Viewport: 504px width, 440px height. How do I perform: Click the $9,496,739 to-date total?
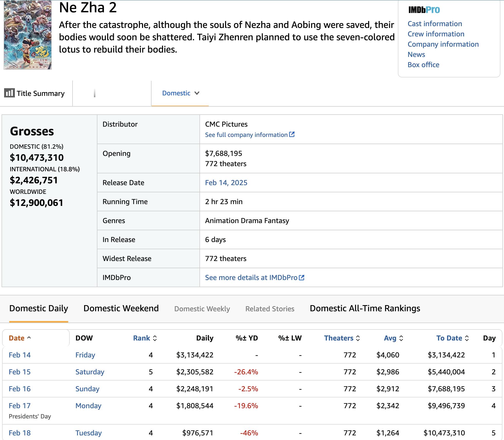[446, 406]
